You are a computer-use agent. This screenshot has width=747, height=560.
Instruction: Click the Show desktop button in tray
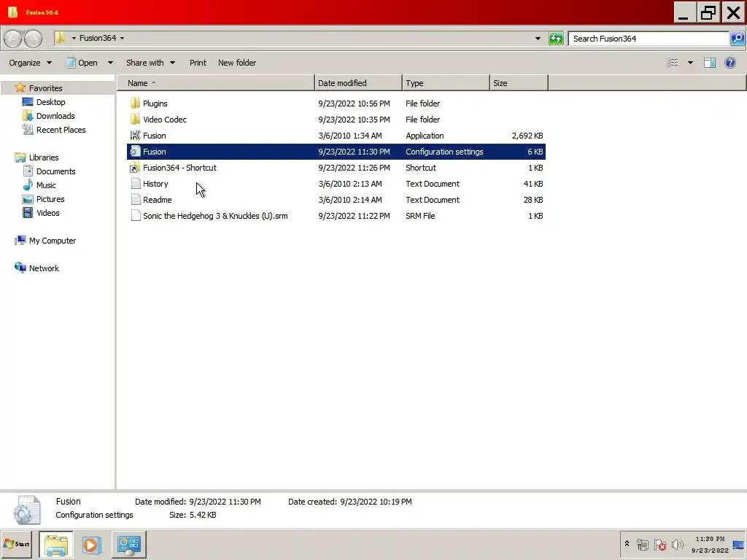coord(738,544)
